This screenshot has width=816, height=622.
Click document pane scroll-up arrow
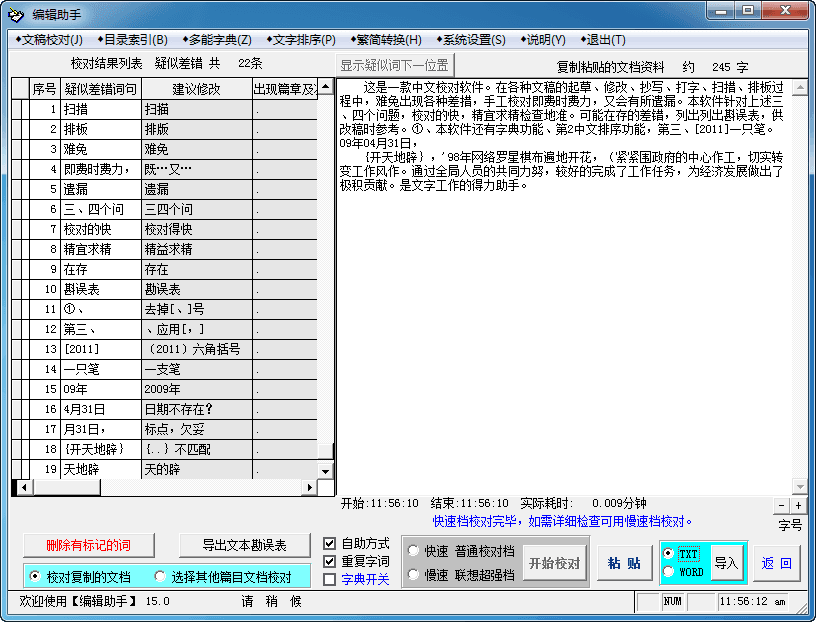click(799, 87)
